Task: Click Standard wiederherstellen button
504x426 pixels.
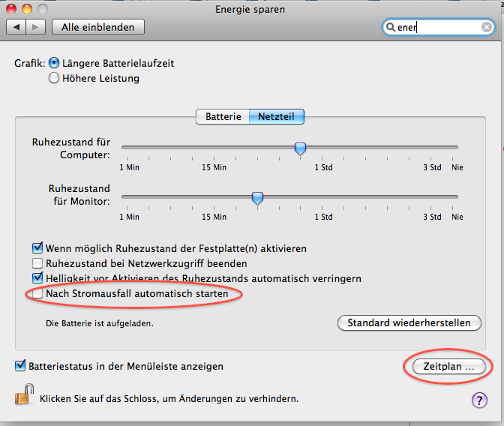Action: tap(409, 323)
